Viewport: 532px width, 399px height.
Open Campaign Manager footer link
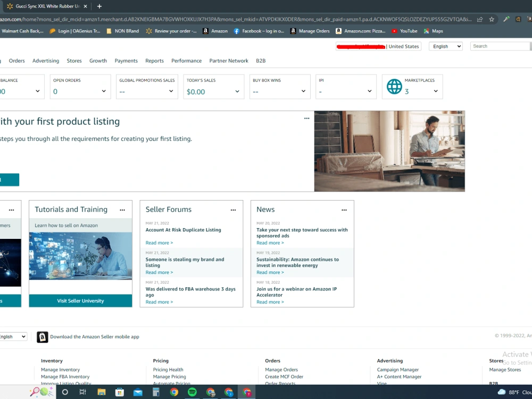(x=397, y=370)
